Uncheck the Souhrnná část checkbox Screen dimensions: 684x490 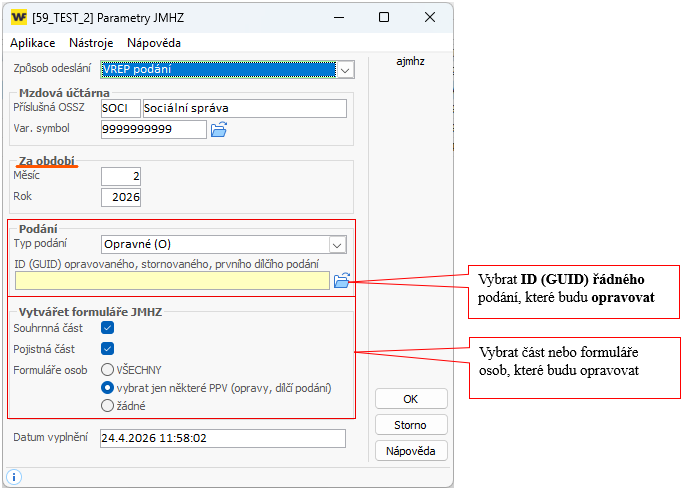108,328
